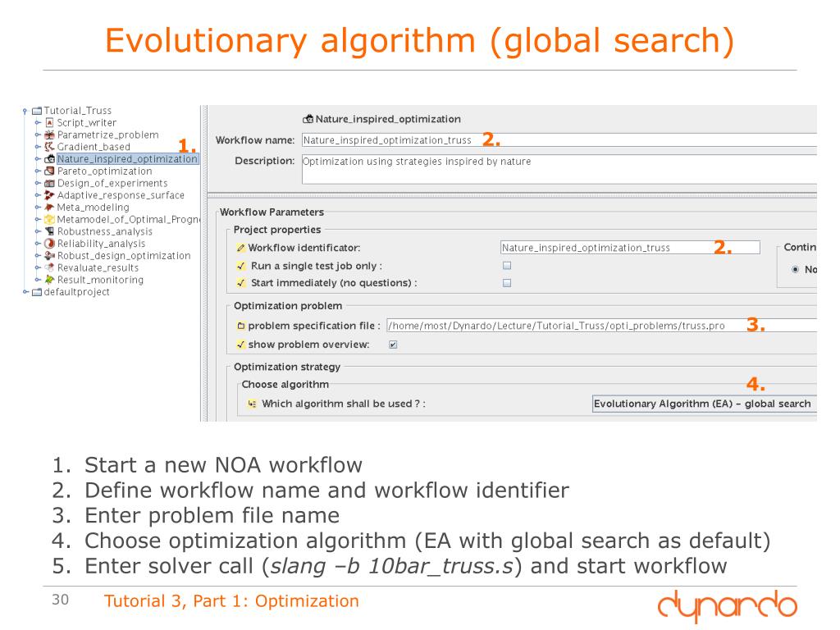Click the Revaluate_results tree icon
Image resolution: width=840 pixels, height=630 pixels.
click(49, 268)
